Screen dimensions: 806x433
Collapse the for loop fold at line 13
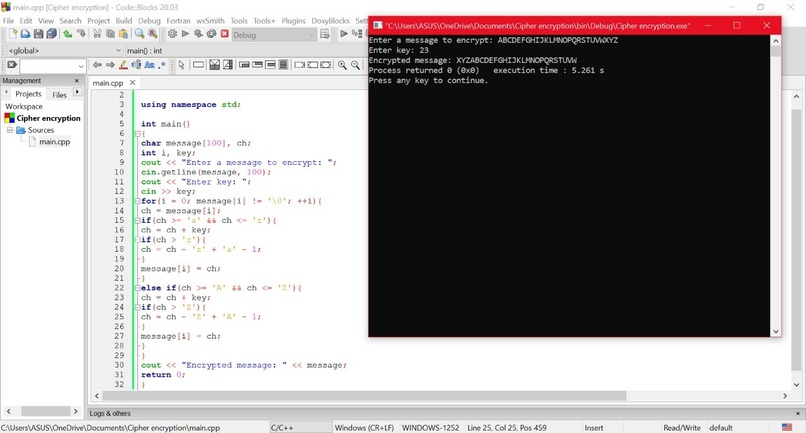coord(137,201)
